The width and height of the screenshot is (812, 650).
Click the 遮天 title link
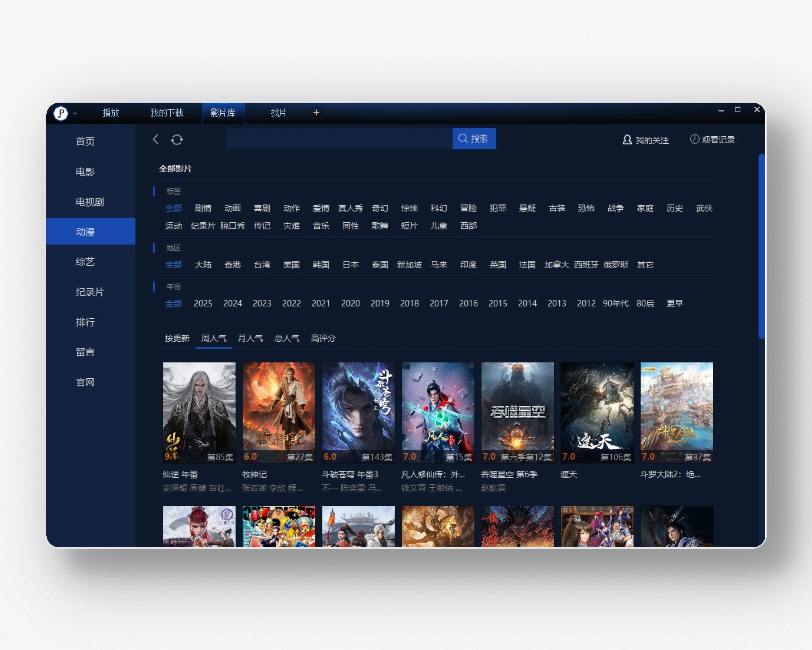click(x=569, y=474)
